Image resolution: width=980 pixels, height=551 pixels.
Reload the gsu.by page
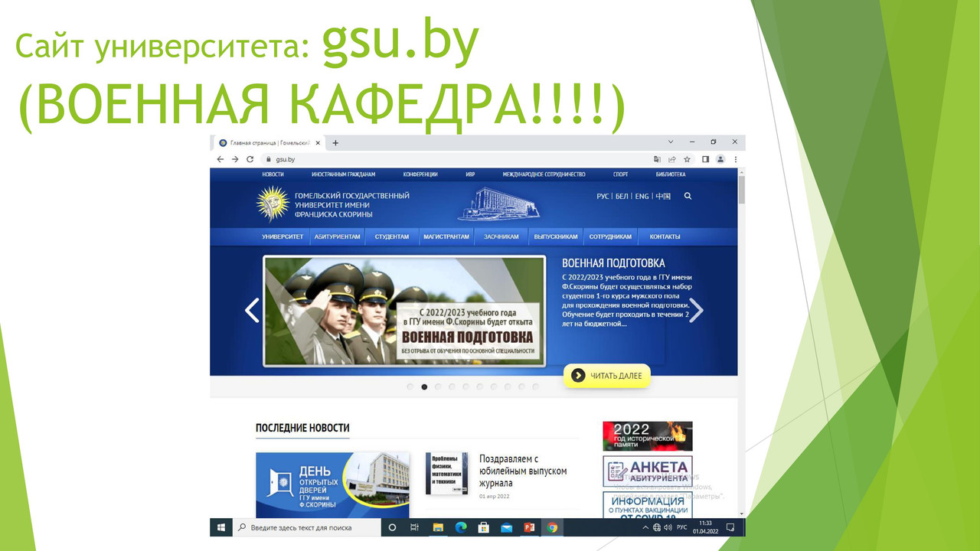point(250,159)
